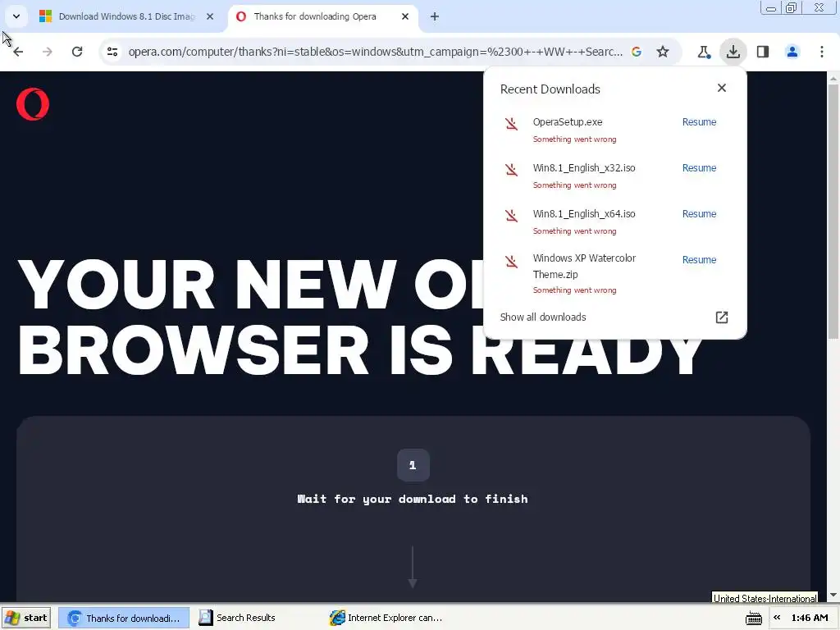Switch to Search Results taskbar window
The image size is (840, 630).
(256, 618)
